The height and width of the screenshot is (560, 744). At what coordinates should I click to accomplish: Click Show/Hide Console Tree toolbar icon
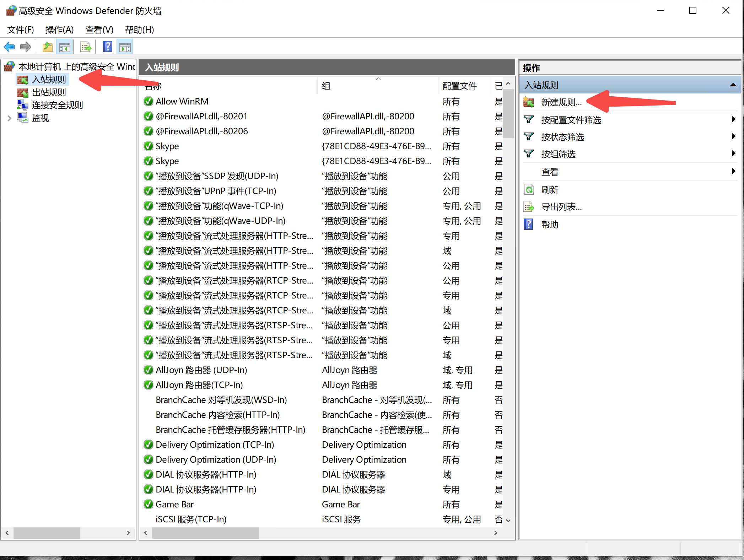65,47
